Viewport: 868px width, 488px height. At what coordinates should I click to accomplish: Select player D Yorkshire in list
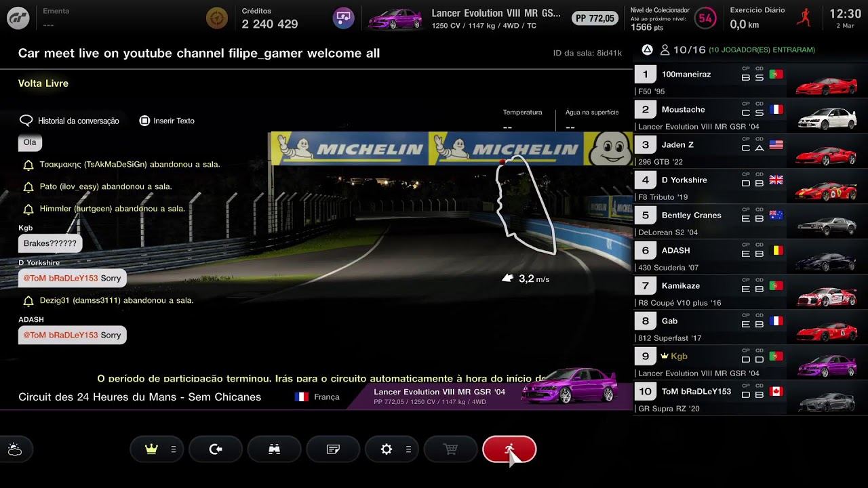tap(751, 186)
